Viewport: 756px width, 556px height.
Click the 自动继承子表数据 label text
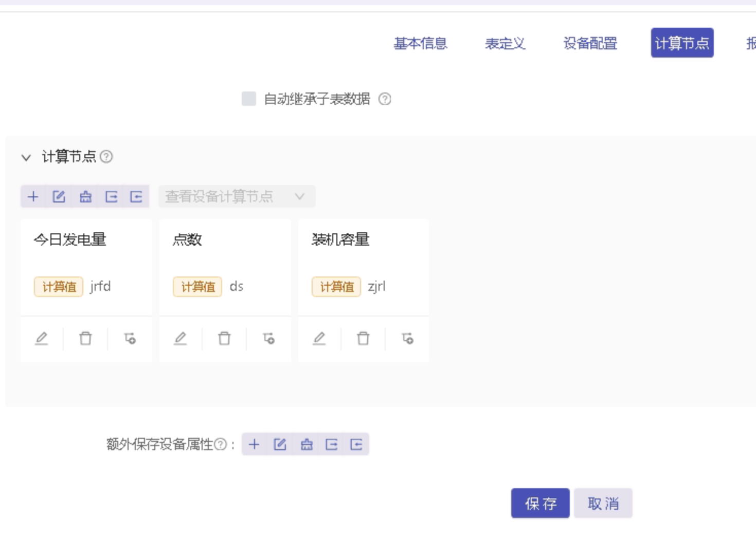click(317, 99)
